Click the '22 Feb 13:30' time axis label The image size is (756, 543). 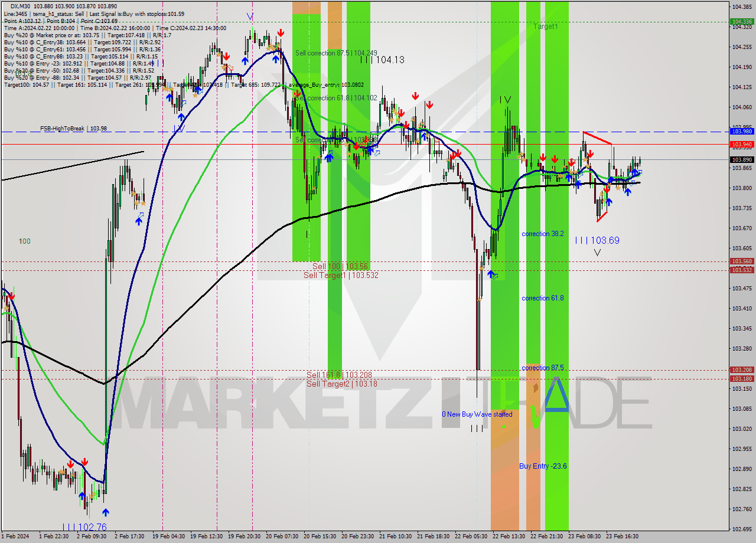[x=509, y=537]
